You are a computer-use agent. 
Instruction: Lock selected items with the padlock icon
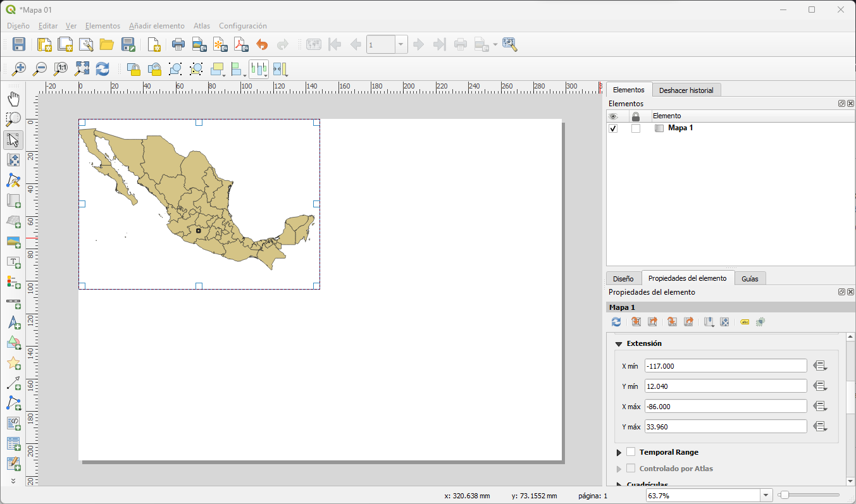[133, 68]
